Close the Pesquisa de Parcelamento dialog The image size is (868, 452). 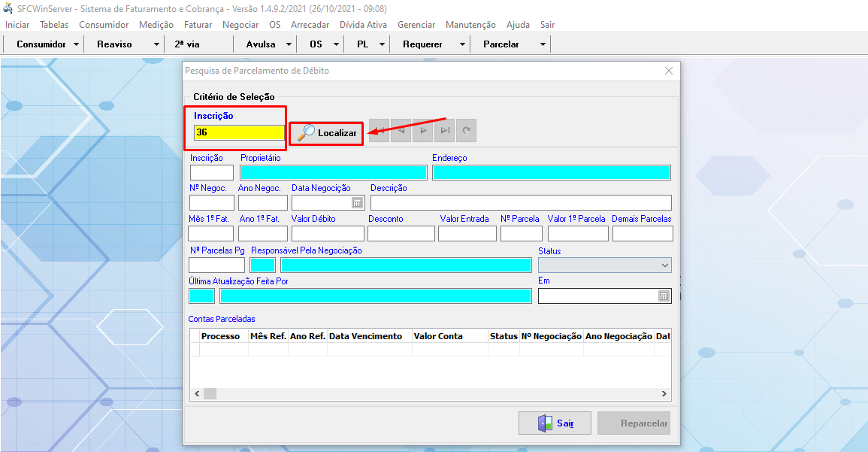(668, 71)
